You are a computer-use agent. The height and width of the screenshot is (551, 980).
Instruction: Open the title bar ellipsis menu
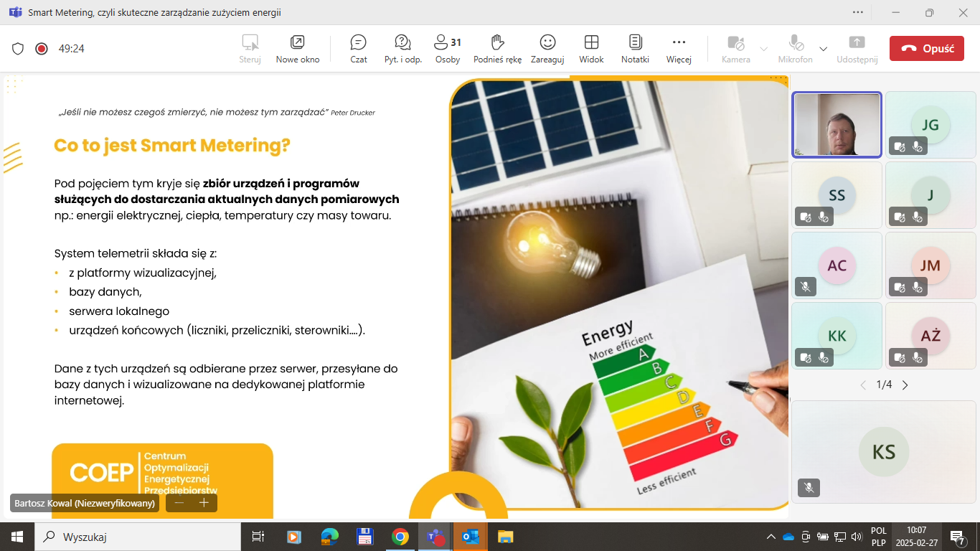point(858,12)
